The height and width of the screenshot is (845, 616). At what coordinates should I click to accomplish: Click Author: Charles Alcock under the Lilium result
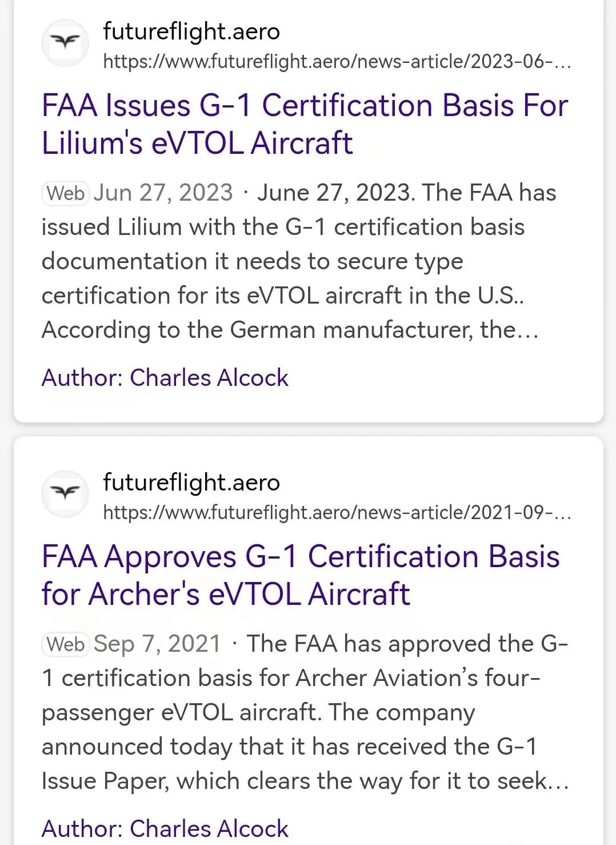[x=165, y=378]
